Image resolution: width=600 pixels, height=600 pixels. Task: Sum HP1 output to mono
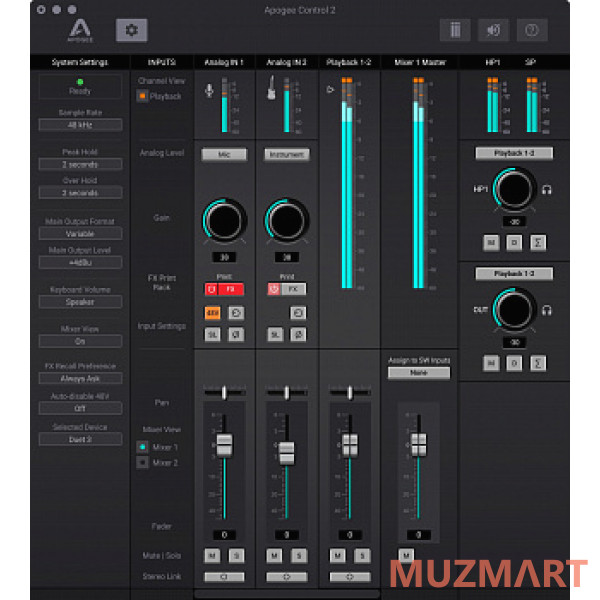[538, 243]
